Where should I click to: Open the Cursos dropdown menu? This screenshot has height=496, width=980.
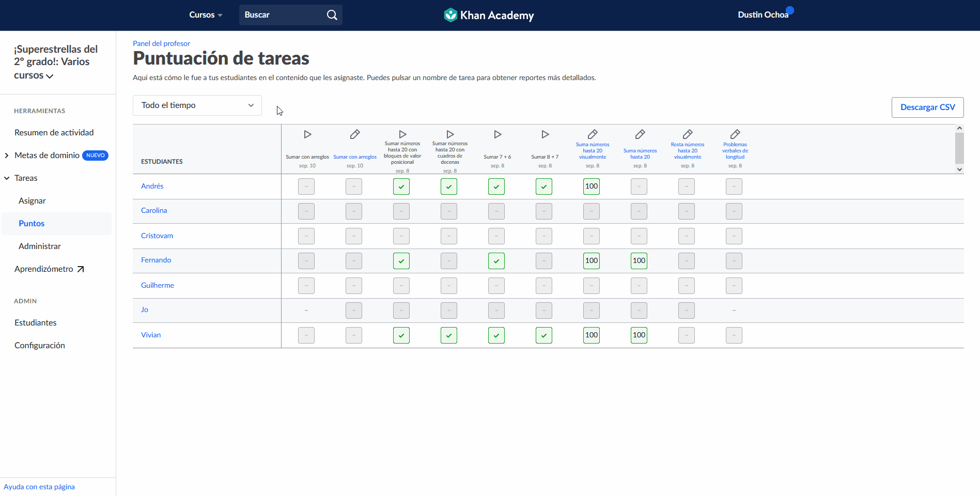(x=206, y=15)
